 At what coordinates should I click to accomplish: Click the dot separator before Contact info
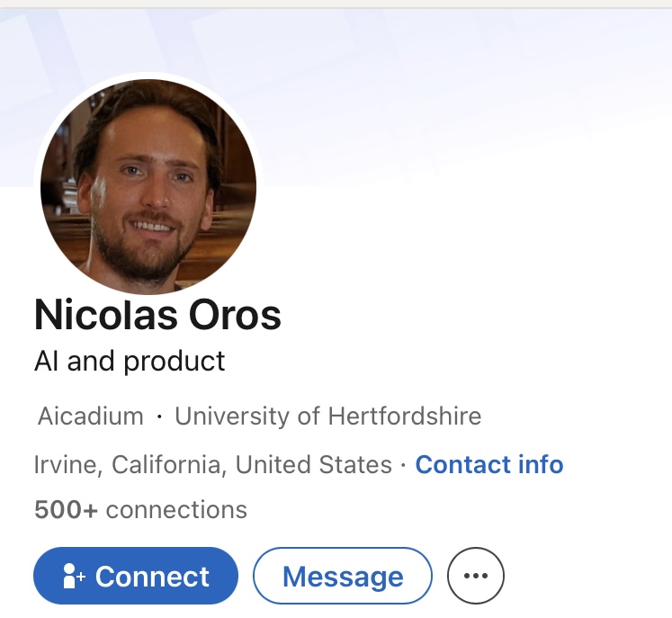coord(404,465)
